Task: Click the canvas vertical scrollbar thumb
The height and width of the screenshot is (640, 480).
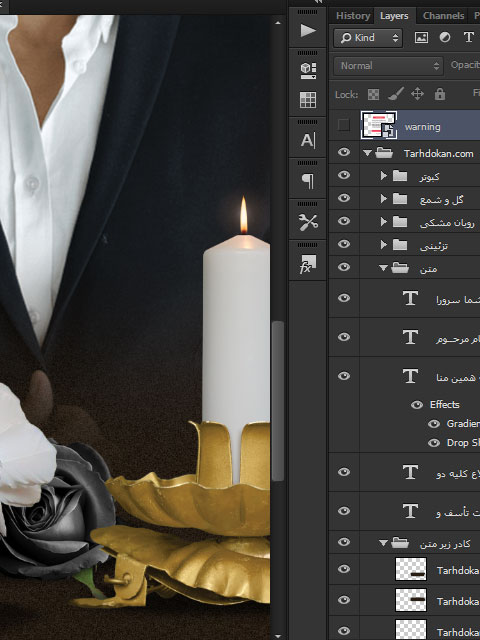Action: point(278,401)
